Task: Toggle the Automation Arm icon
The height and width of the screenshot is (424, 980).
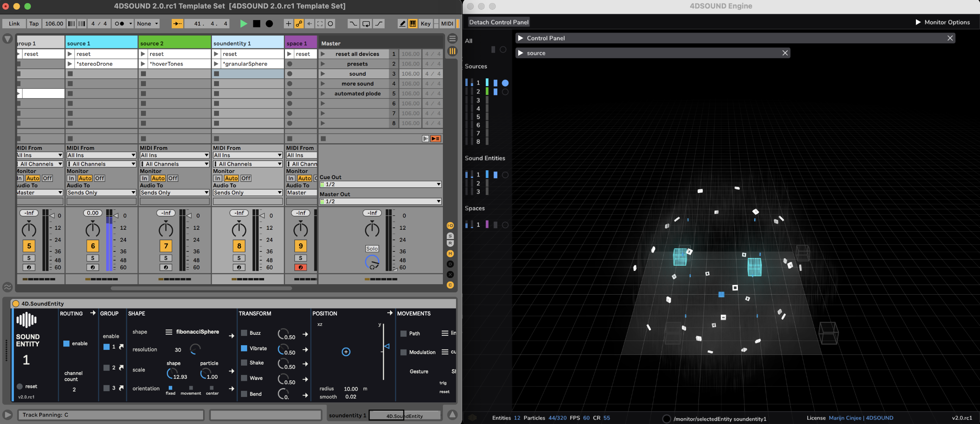Action: (299, 24)
